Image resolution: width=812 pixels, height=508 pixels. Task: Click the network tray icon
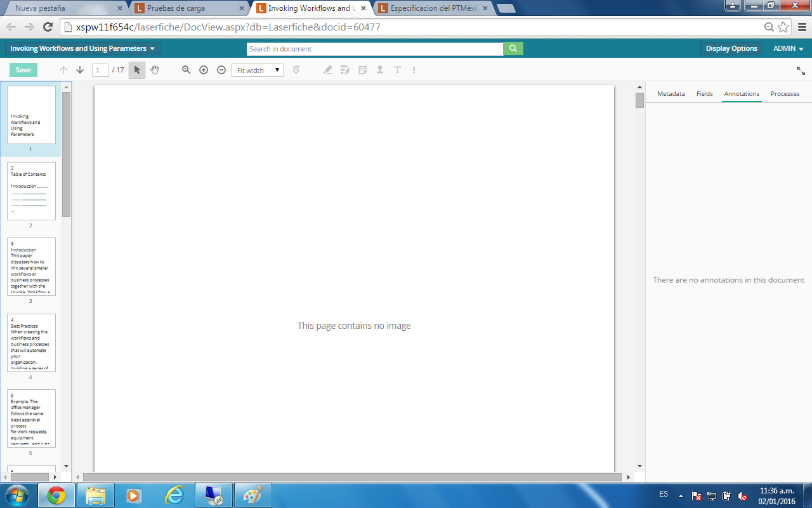click(712, 496)
